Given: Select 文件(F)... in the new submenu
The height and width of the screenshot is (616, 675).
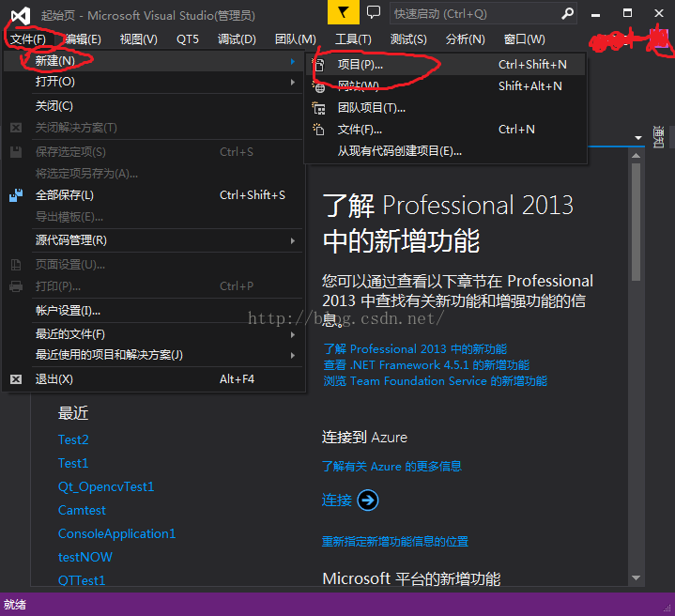Looking at the screenshot, I should [x=446, y=130].
